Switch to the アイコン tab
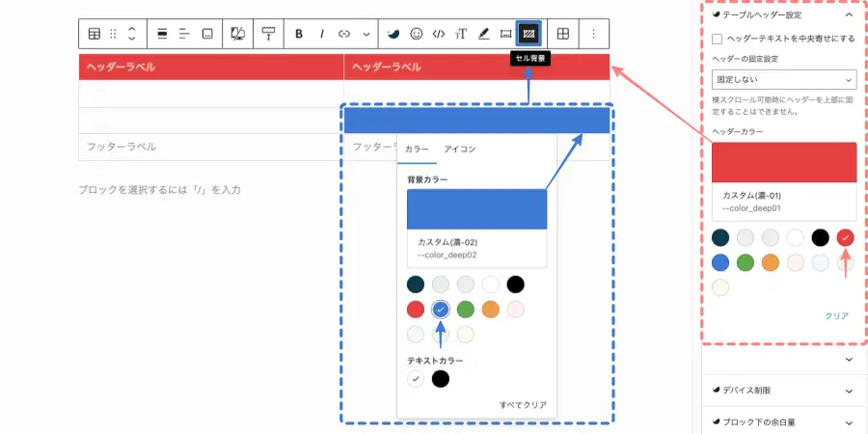868x434 pixels. (x=460, y=149)
